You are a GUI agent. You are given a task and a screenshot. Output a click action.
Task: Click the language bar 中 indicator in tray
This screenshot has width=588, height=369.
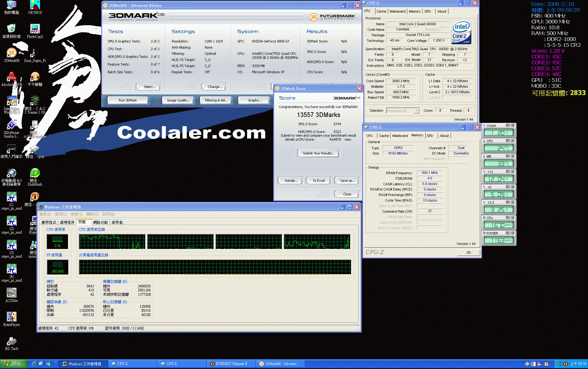point(527,364)
